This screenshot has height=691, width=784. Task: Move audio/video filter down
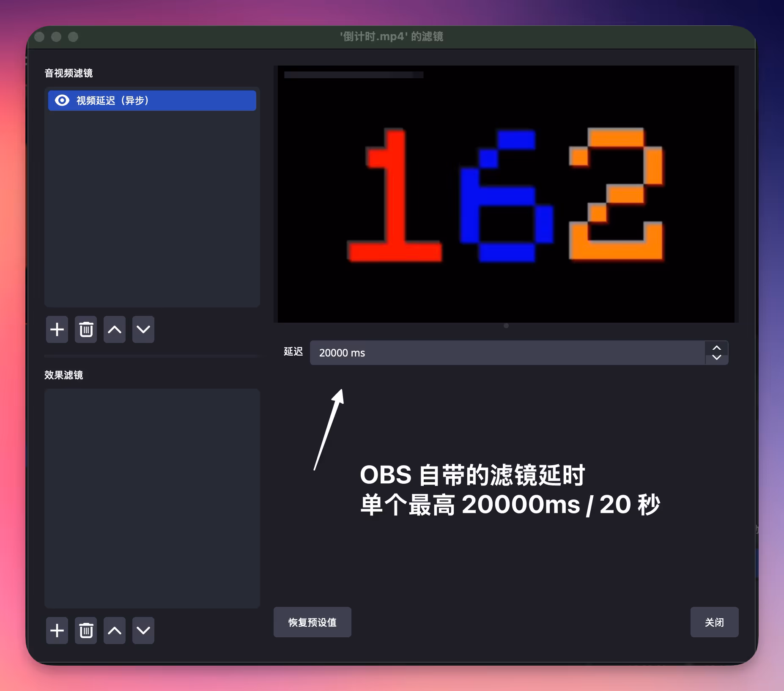pos(143,329)
